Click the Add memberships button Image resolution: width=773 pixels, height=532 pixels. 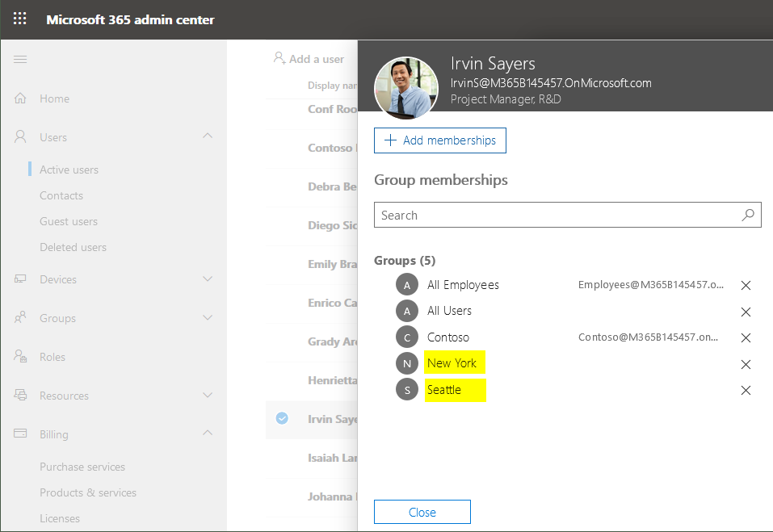pos(440,140)
